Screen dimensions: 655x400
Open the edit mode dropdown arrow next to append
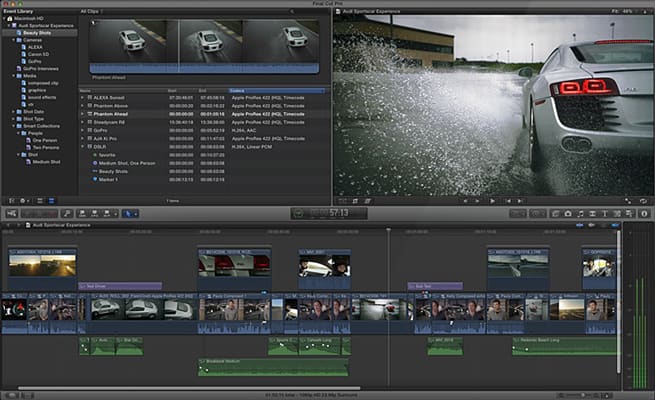[x=116, y=213]
